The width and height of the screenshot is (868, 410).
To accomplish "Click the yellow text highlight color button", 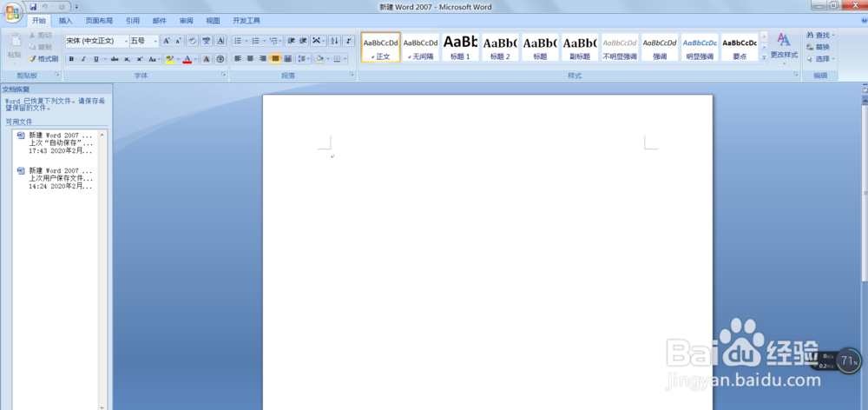I will tap(170, 59).
